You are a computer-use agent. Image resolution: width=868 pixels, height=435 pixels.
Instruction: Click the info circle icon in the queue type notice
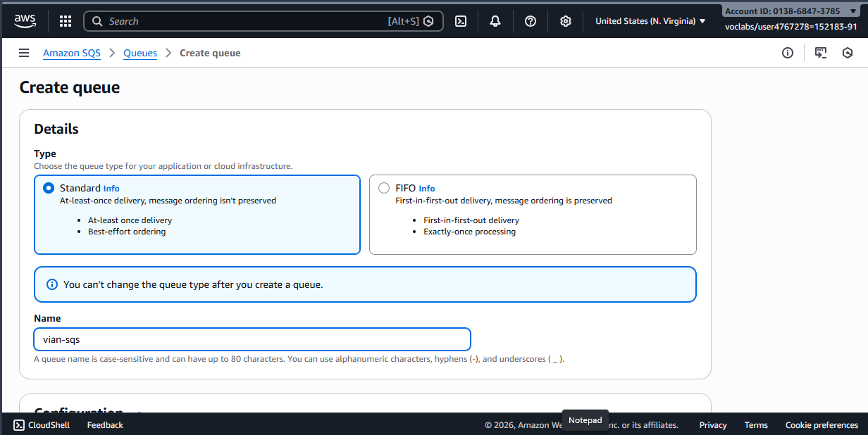pyautogui.click(x=52, y=284)
